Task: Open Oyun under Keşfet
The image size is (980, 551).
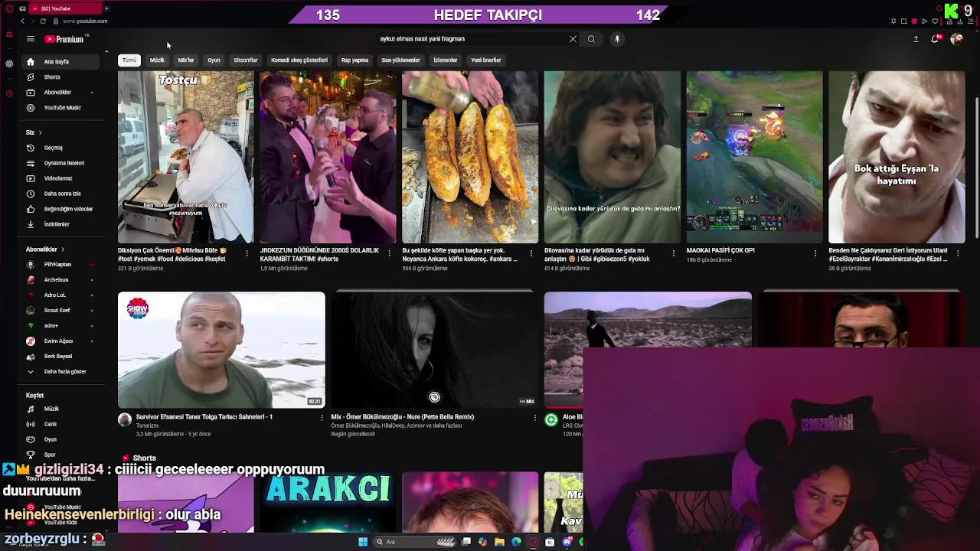Action: click(62, 439)
